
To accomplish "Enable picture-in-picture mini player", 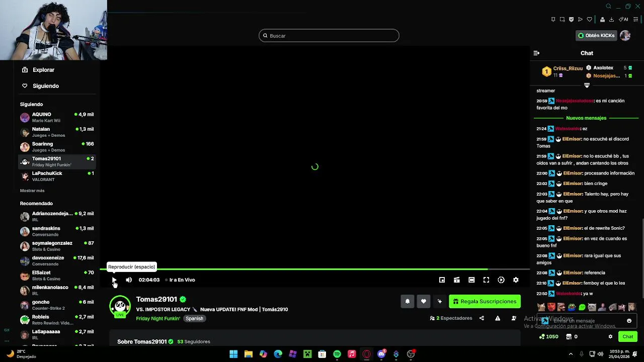I will click(442, 280).
